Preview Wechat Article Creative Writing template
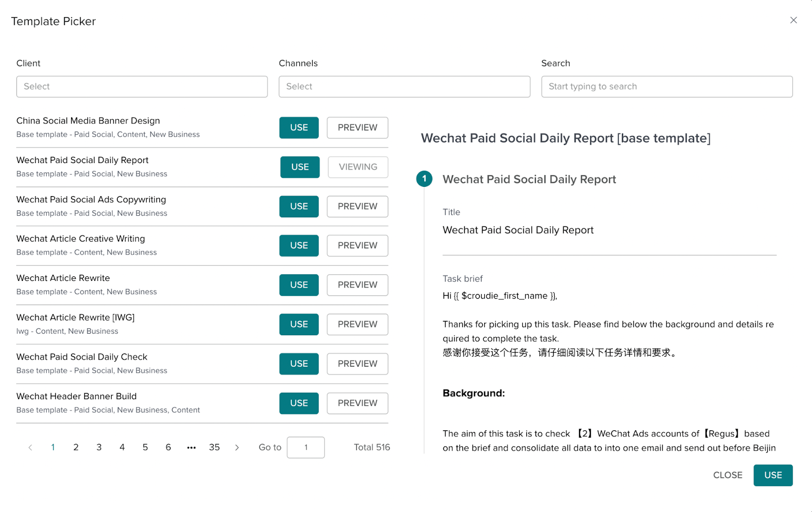 click(x=357, y=245)
